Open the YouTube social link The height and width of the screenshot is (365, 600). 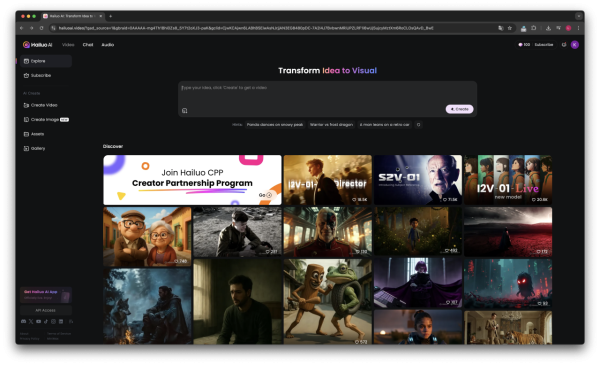[x=38, y=321]
